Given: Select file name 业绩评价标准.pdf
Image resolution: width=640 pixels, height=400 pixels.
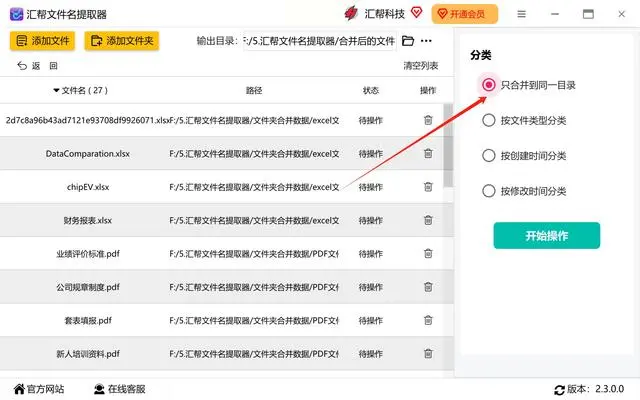Looking at the screenshot, I should pos(88,254).
